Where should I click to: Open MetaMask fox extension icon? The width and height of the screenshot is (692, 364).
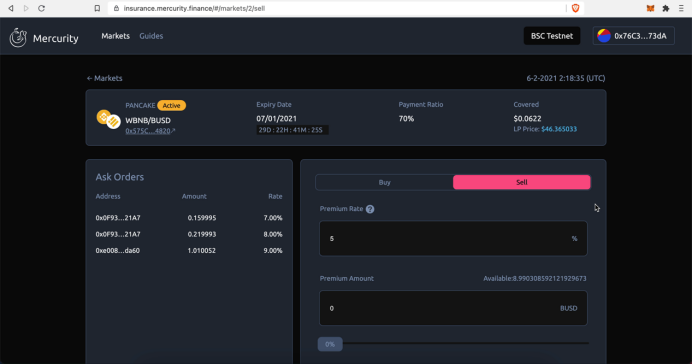click(650, 8)
